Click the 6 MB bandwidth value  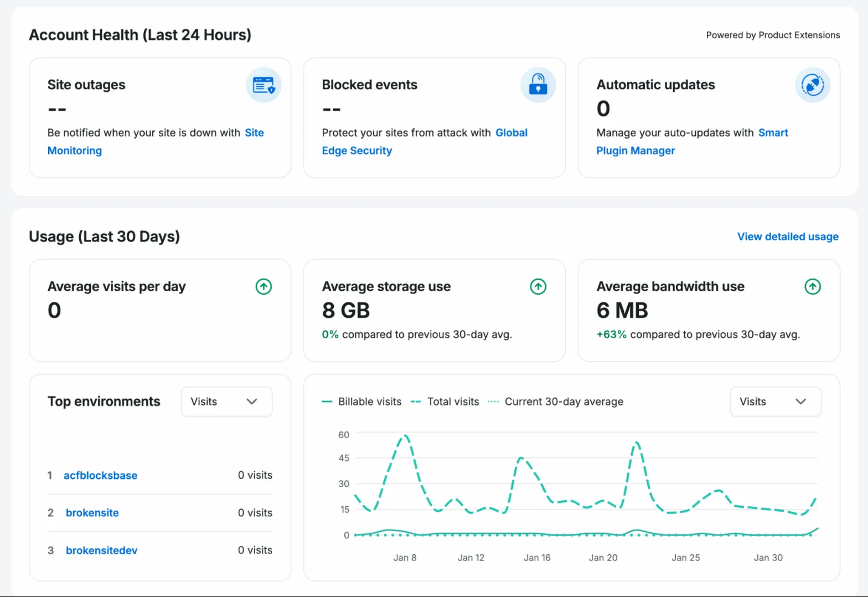[622, 311]
